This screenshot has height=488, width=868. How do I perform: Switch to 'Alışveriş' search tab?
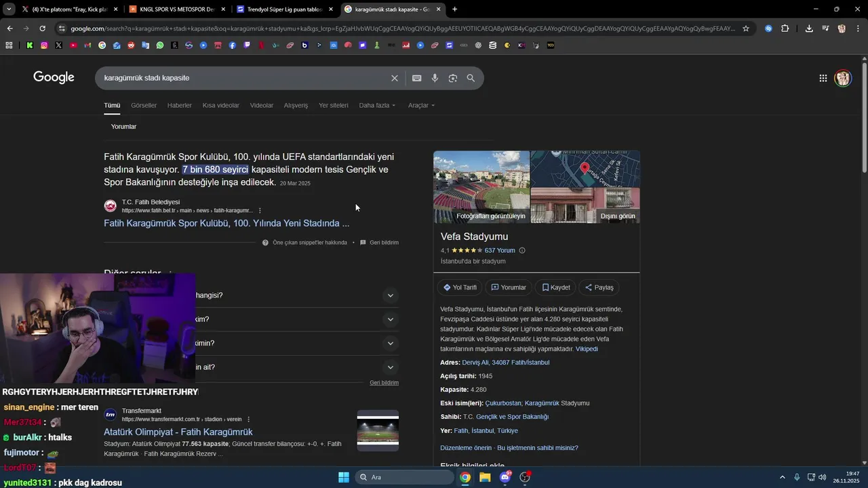coord(296,106)
